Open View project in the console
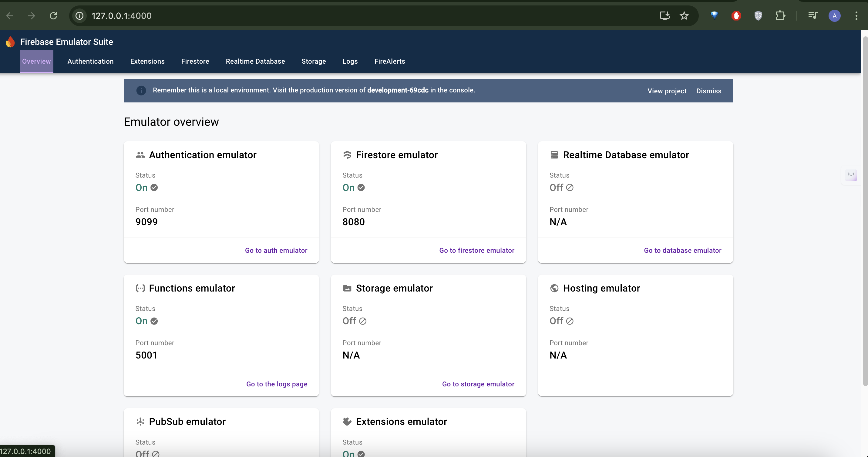 tap(667, 91)
